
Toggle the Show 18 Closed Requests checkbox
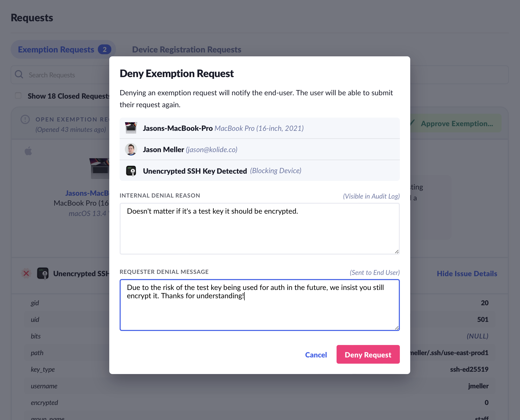click(x=18, y=96)
